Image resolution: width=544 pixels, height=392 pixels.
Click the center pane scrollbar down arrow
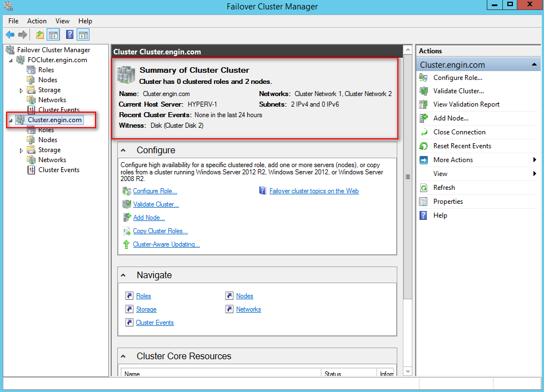pos(408,371)
